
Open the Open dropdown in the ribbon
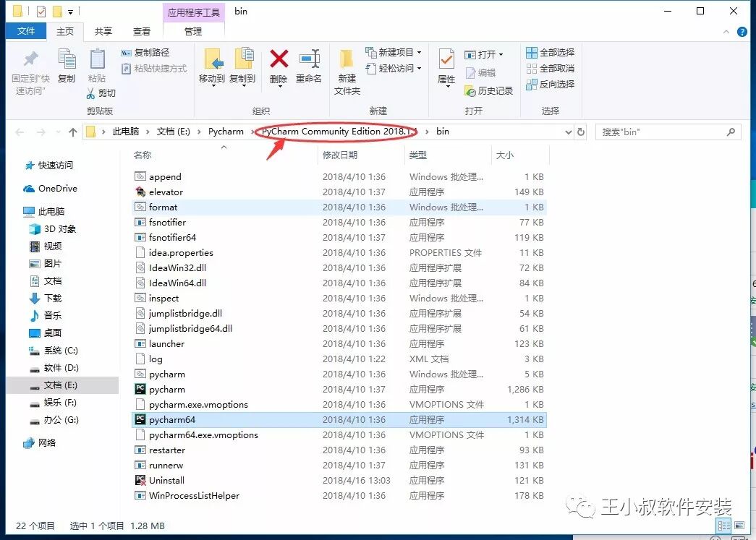(x=483, y=54)
